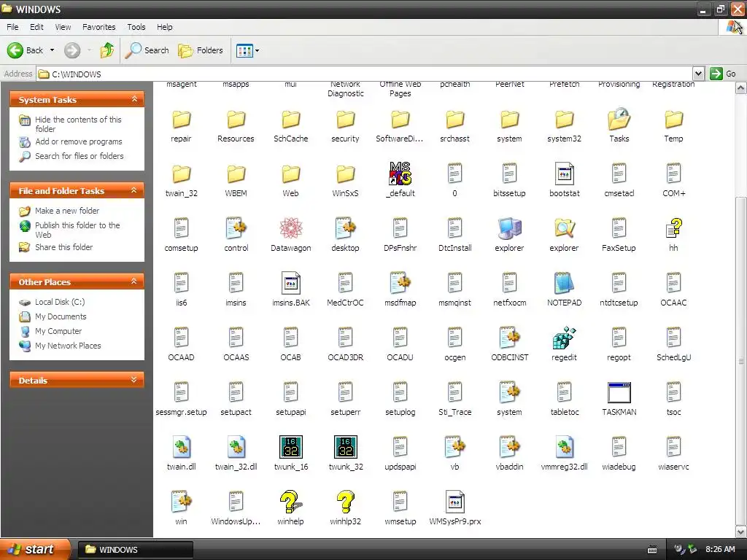Click the 8:26 AM system clock

(x=720, y=549)
